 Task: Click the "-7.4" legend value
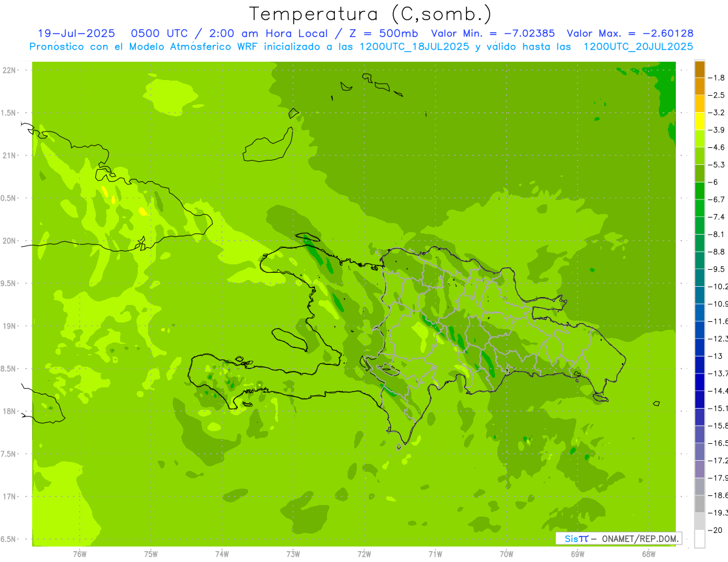(716, 217)
